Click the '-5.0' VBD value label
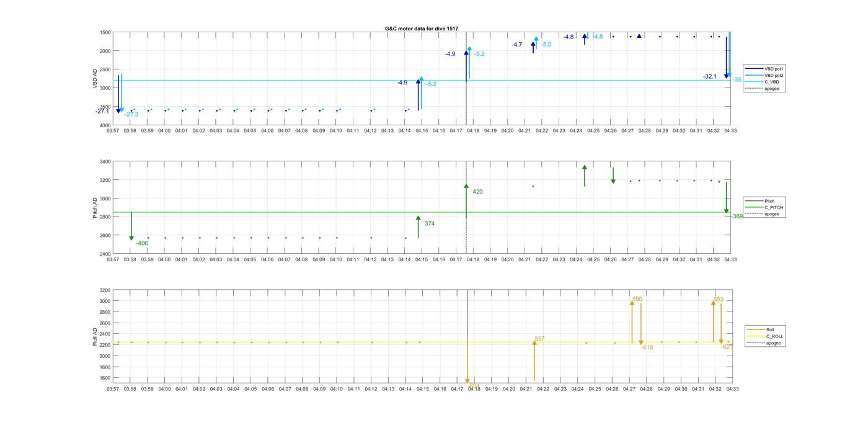The height and width of the screenshot is (430, 868). pos(546,45)
